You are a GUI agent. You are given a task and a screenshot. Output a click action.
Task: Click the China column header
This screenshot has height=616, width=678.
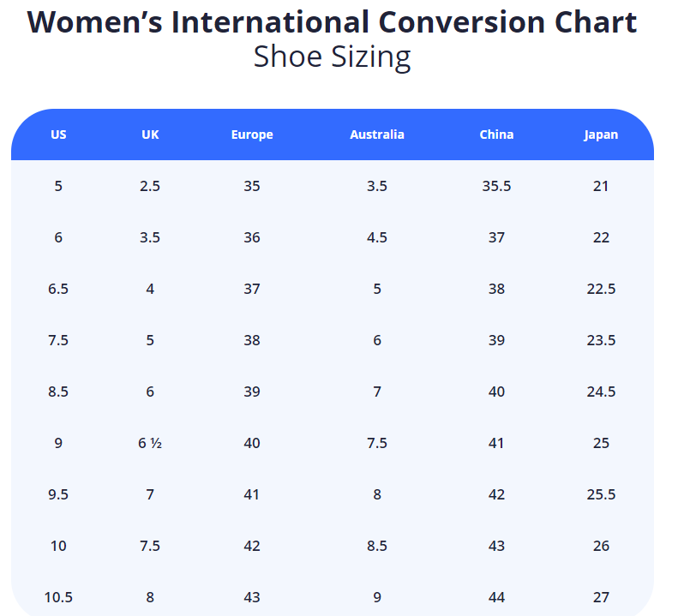(496, 135)
